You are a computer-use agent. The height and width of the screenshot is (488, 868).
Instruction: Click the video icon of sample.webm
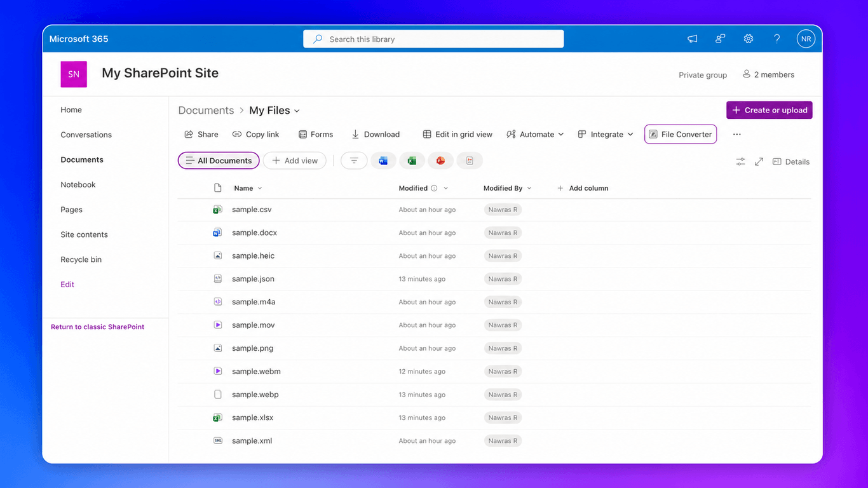pyautogui.click(x=218, y=371)
